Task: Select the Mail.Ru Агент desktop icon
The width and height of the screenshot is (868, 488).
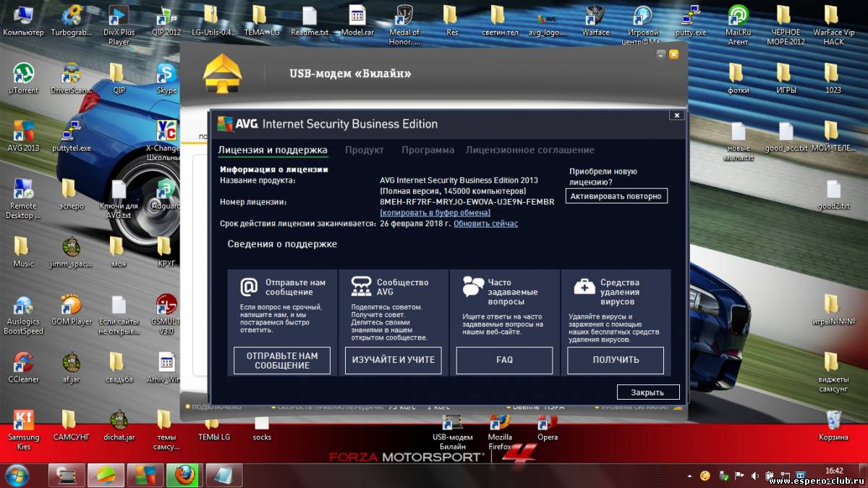Action: tap(738, 25)
